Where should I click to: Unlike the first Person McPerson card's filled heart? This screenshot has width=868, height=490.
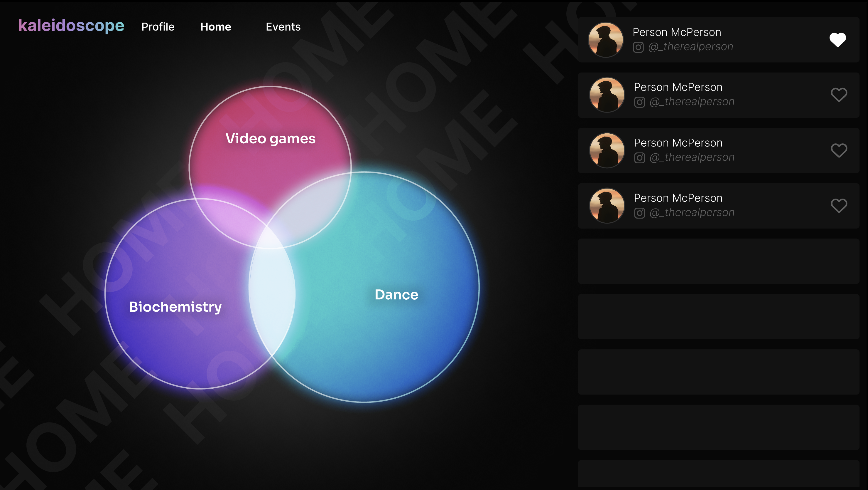pos(837,40)
